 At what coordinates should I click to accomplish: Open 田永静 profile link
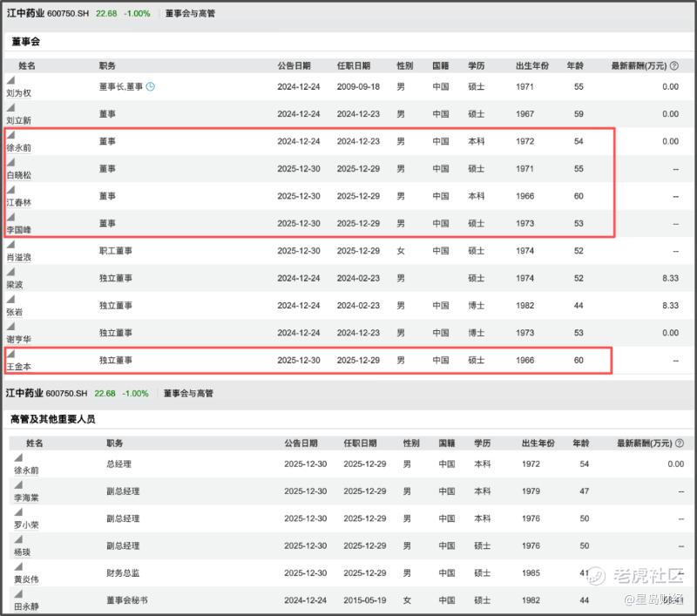(26, 606)
